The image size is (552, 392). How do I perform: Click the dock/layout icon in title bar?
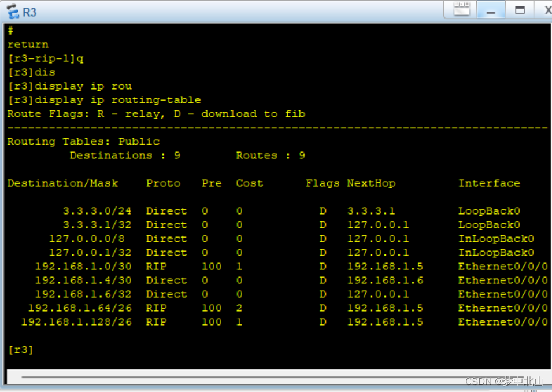click(x=461, y=9)
